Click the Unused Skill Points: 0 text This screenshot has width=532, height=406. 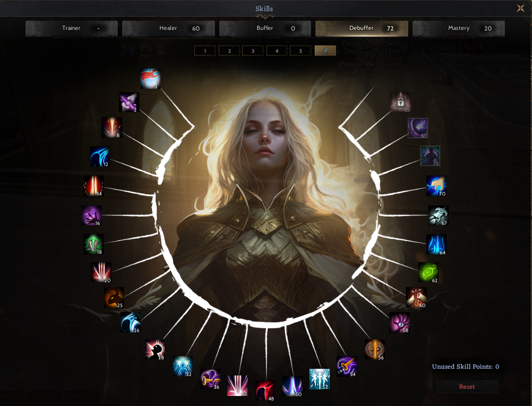click(465, 367)
